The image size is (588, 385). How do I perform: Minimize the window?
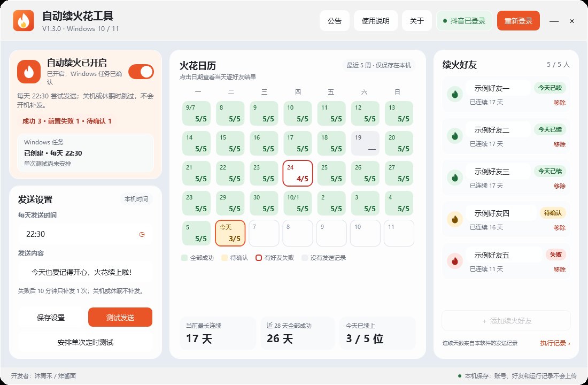click(554, 21)
